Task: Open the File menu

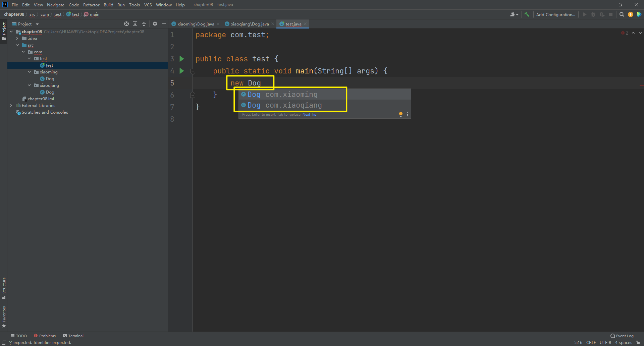Action: pyautogui.click(x=15, y=5)
